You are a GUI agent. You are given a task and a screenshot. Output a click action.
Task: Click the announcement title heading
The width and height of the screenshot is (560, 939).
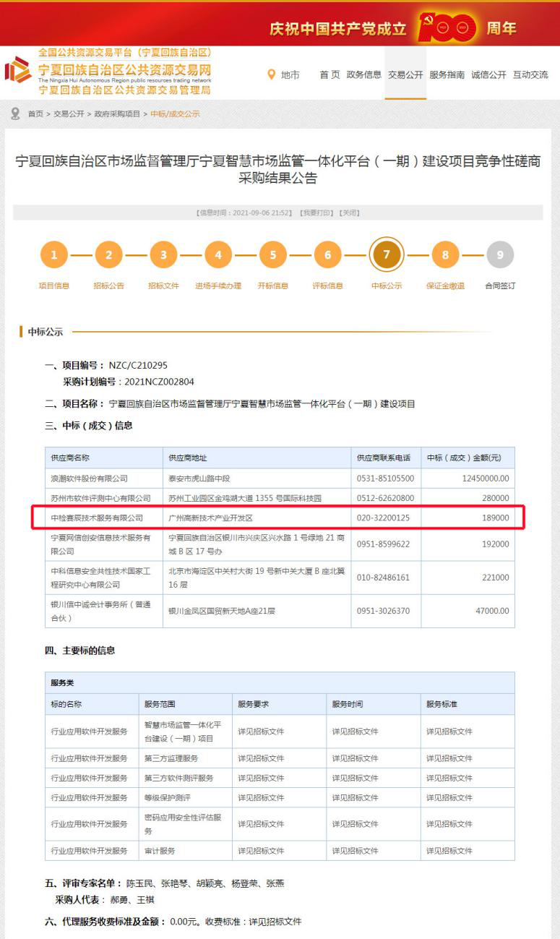pyautogui.click(x=278, y=168)
